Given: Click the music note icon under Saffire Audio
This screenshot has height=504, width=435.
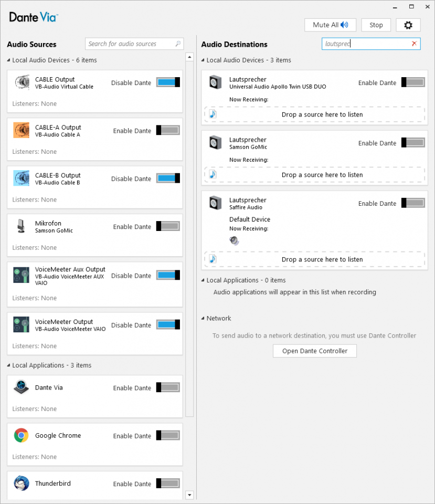Looking at the screenshot, I should click(x=213, y=259).
